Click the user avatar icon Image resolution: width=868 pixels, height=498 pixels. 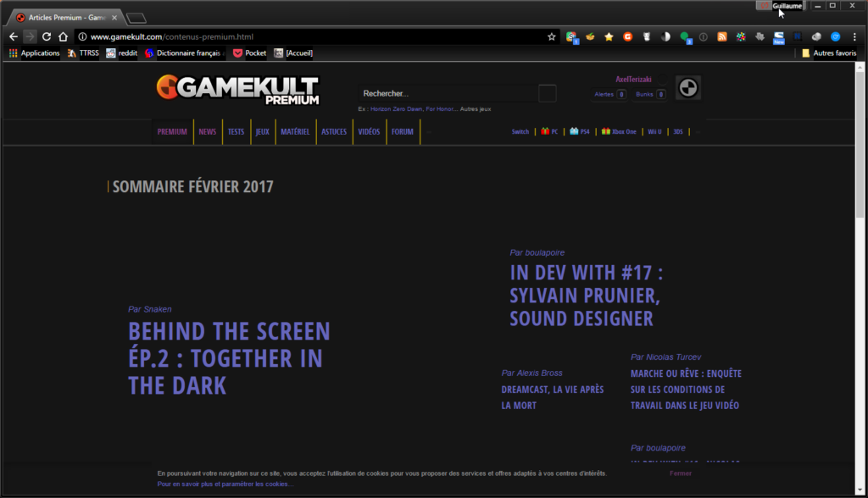[x=688, y=87]
